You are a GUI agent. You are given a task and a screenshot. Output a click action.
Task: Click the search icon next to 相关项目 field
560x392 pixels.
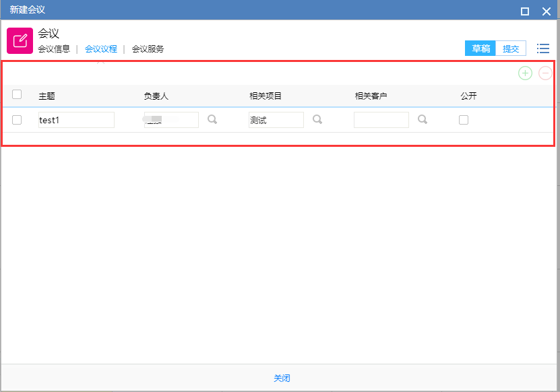[x=317, y=120]
